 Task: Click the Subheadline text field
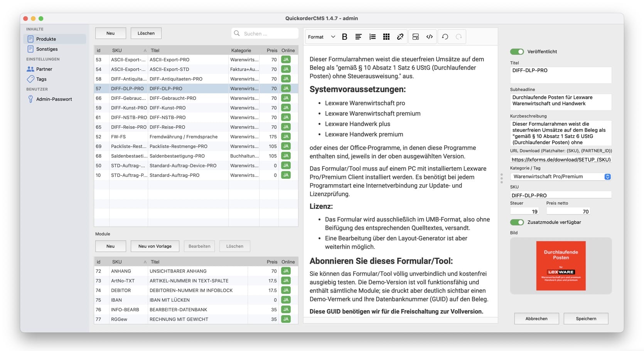click(x=561, y=102)
